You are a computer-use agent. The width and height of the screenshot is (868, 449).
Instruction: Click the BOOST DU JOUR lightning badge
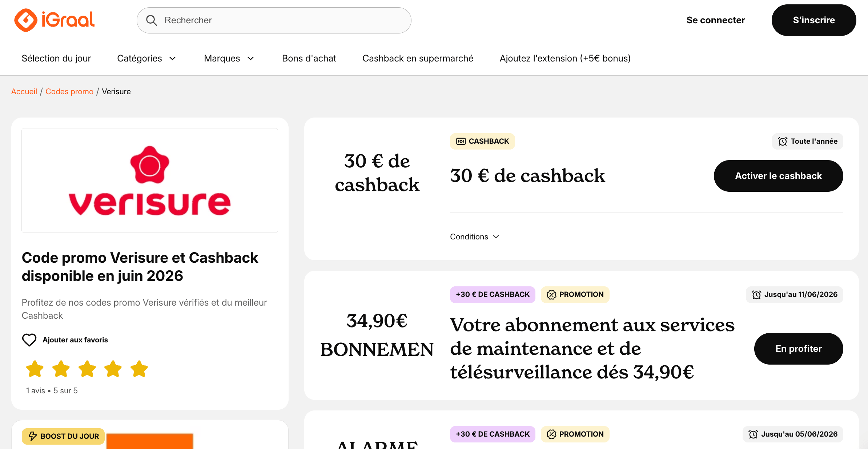63,436
